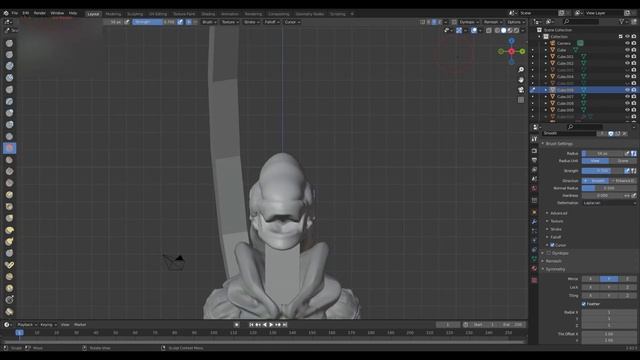640x360 pixels.
Task: Enable wireframe viewport shading mode
Action: [x=497, y=30]
